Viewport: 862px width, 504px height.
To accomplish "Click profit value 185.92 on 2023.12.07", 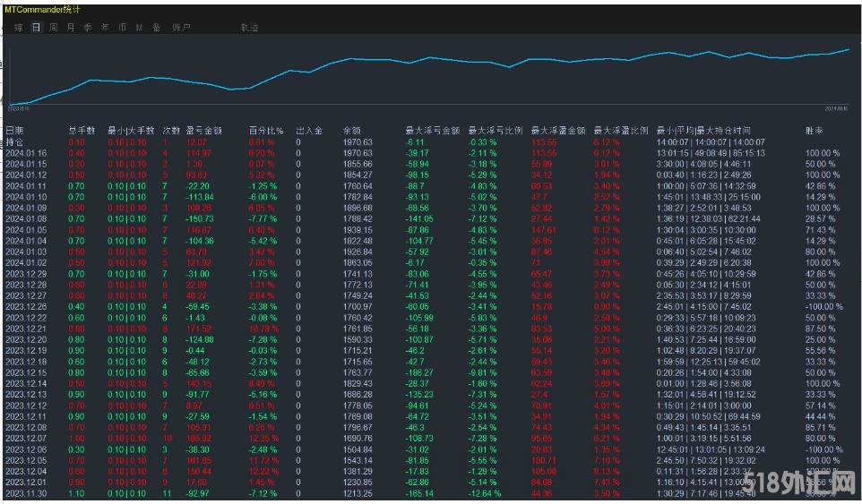I will tap(199, 439).
